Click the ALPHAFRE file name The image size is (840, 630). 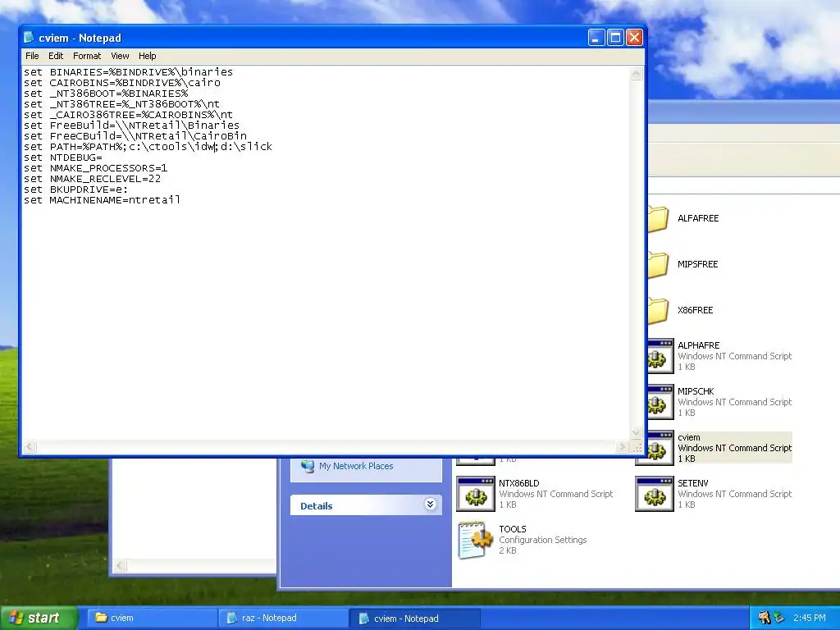699,345
